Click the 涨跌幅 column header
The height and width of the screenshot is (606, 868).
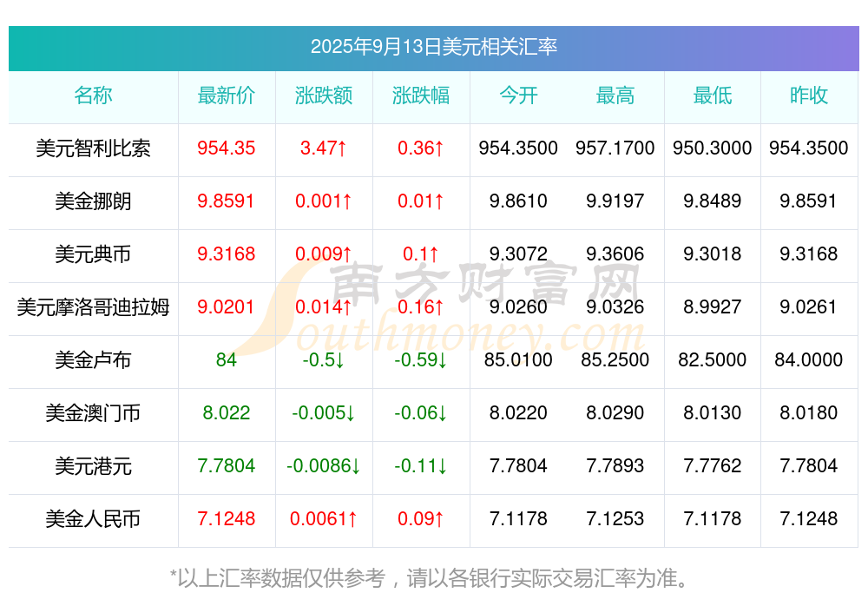(421, 96)
